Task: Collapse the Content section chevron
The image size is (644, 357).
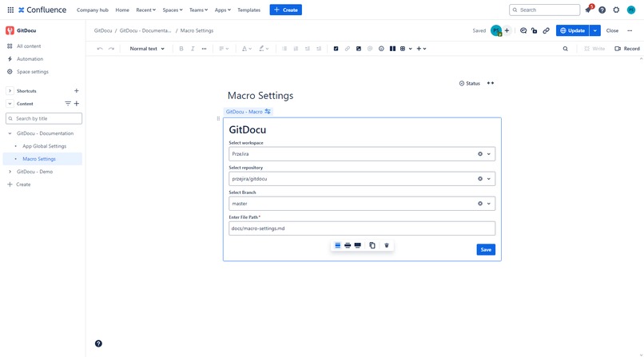Action: tap(10, 103)
